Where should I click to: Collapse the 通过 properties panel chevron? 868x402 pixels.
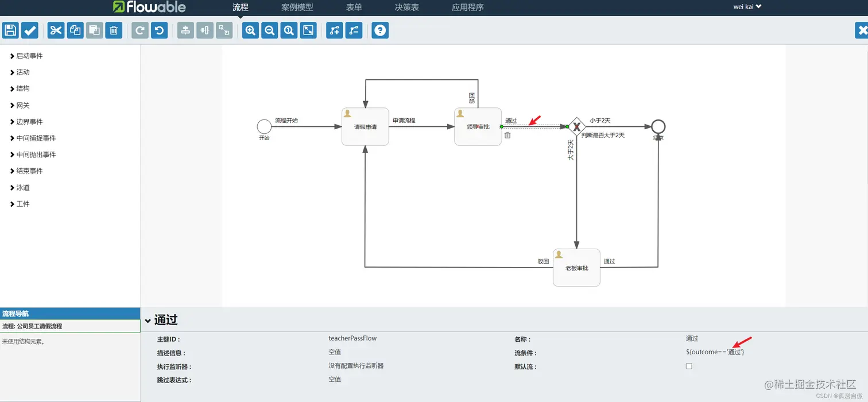click(x=148, y=321)
